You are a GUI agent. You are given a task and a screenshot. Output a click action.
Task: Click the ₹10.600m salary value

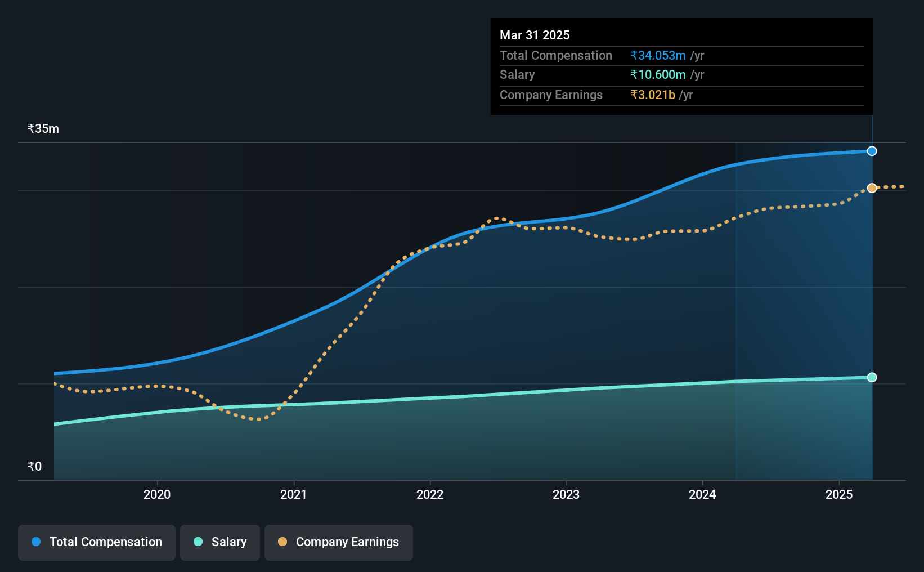658,74
